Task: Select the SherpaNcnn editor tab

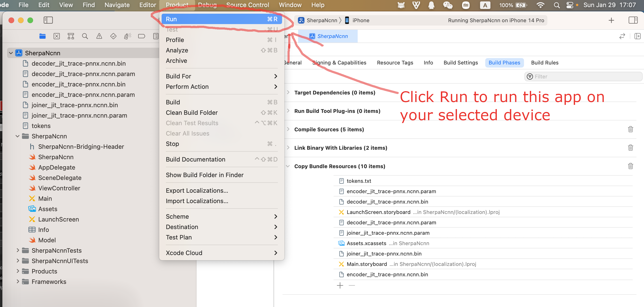Action: pos(328,36)
